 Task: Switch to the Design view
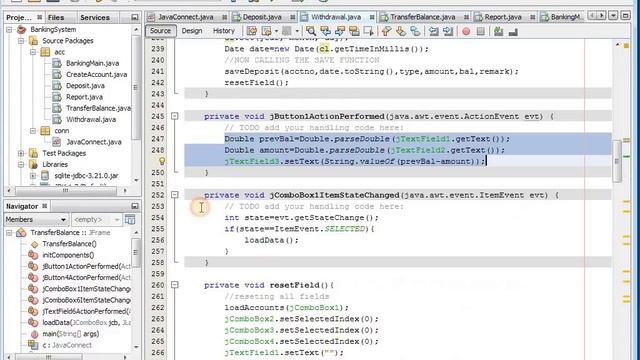[192, 31]
